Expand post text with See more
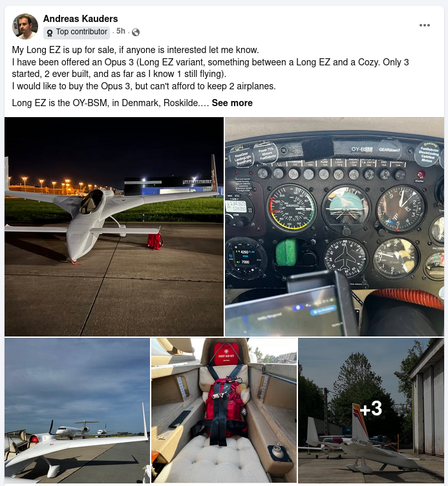 (232, 103)
